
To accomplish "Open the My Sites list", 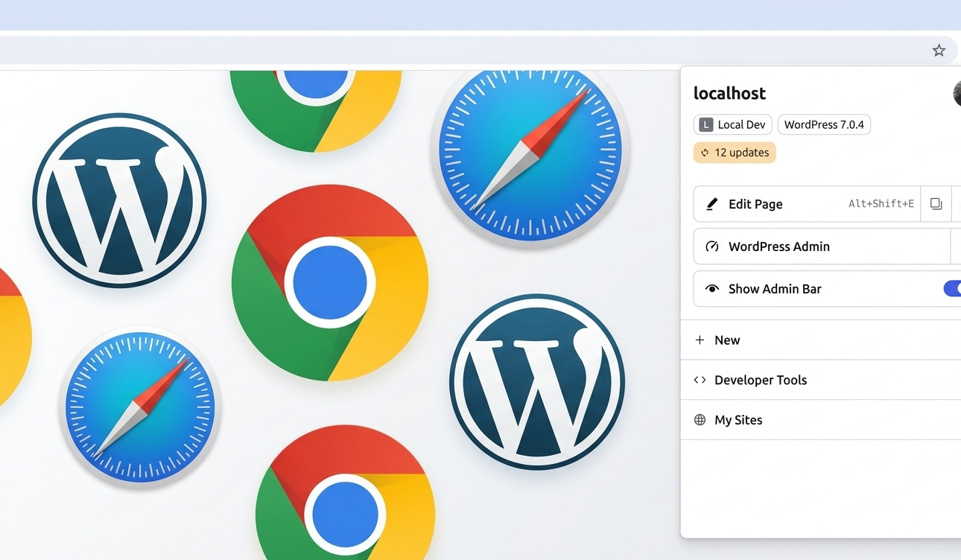I will tap(821, 420).
